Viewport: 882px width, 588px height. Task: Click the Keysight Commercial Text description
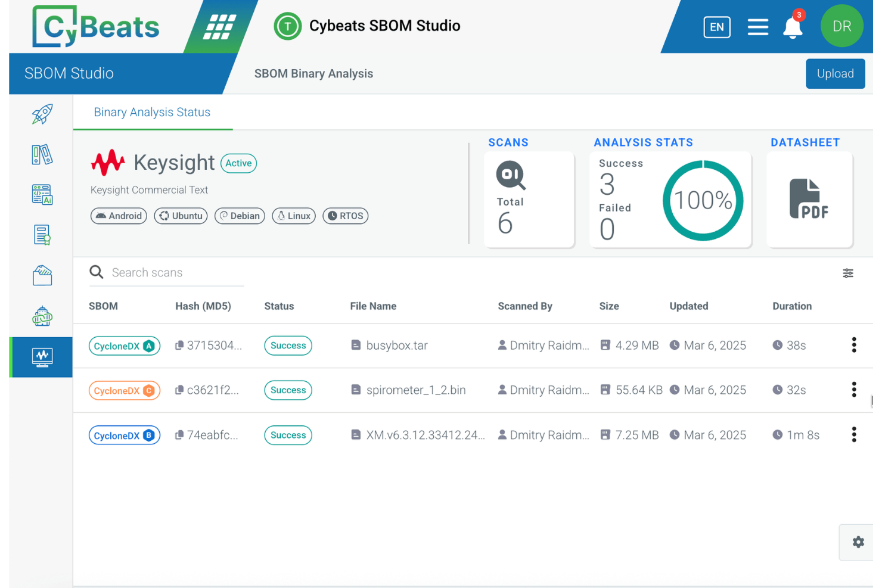(x=149, y=190)
